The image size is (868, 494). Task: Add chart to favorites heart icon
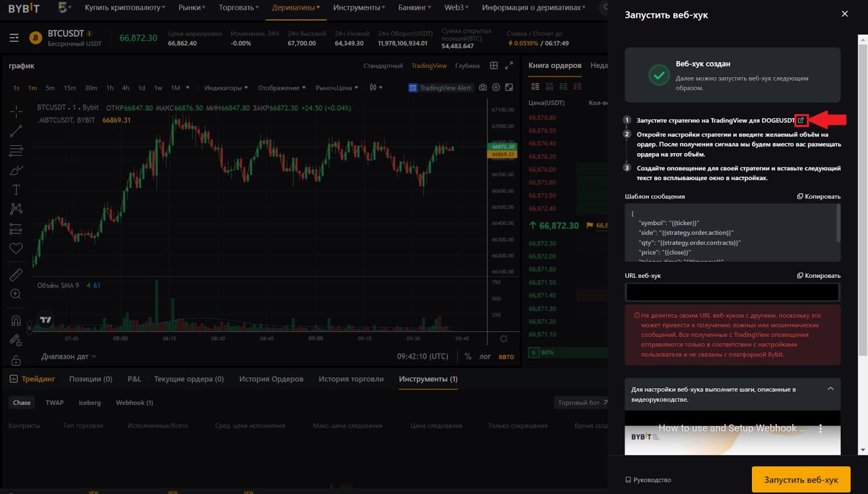coord(16,248)
